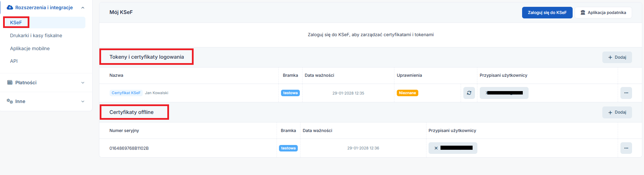
Task: Open three-dot menu for offline certificate row
Action: pos(626,148)
